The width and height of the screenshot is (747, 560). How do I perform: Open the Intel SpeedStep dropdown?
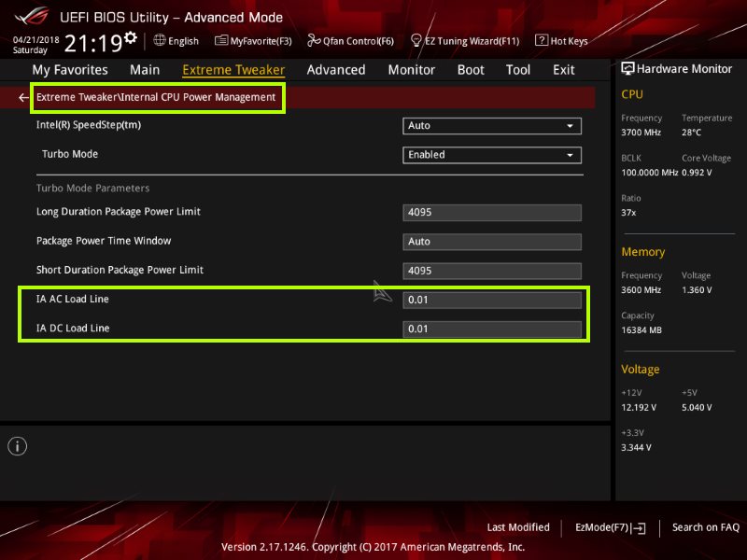(492, 126)
